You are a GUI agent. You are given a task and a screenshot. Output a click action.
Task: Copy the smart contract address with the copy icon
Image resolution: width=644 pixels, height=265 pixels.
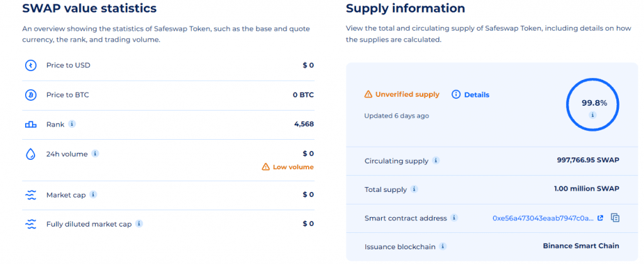[x=615, y=218]
